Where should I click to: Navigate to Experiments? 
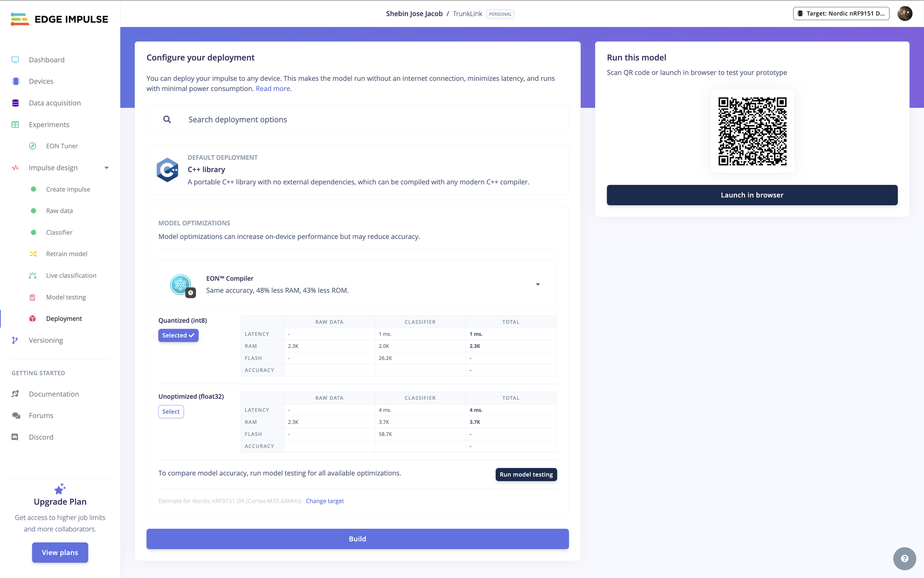coord(49,124)
